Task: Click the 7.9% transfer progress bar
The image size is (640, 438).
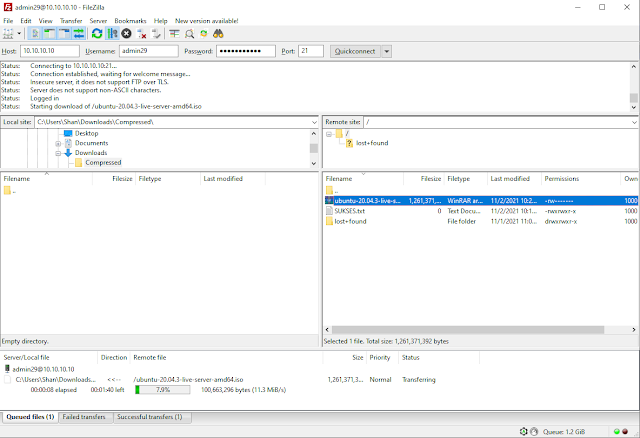Action: [162, 390]
